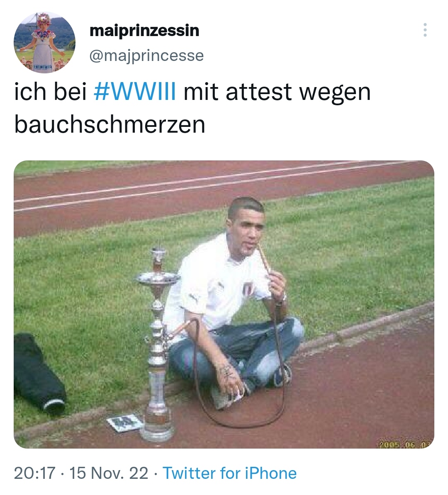Open the three-dot more options menu
The width and height of the screenshot is (448, 495).
click(425, 30)
